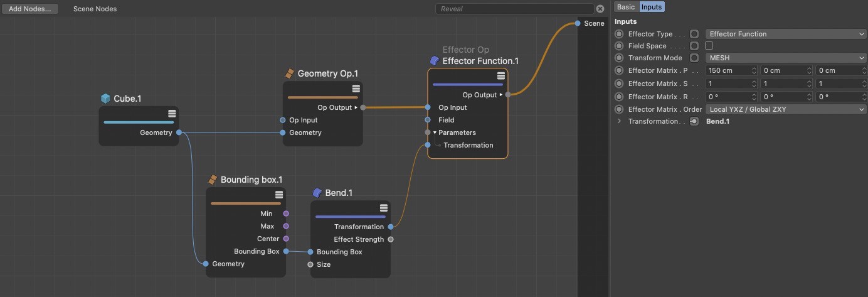Click Effector Function.1 Op Output port
This screenshot has height=297, width=868.
click(x=508, y=95)
